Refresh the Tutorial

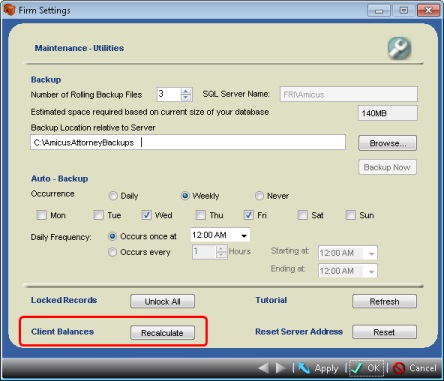384,301
